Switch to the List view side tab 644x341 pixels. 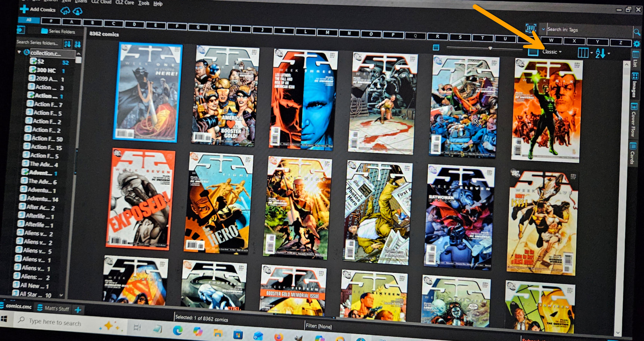635,59
